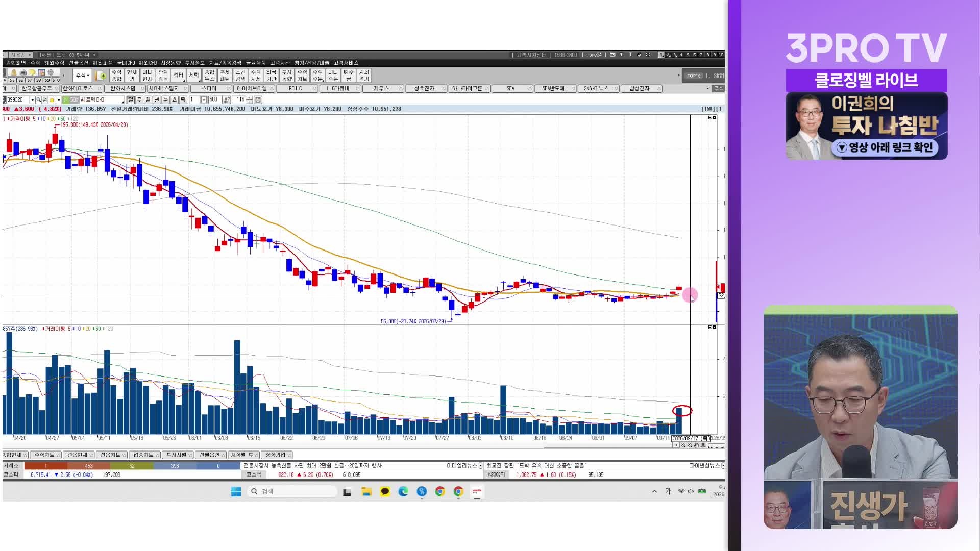980x551 pixels.
Task: Open the 선물옵션 menu
Action: coord(79,63)
